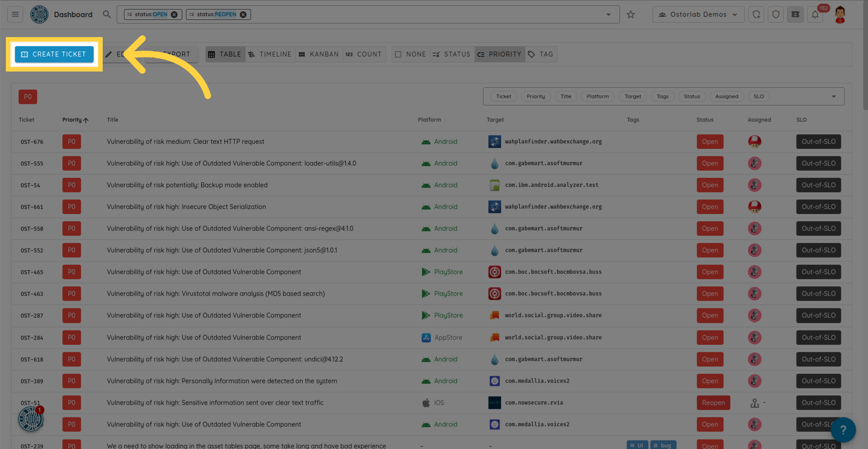Viewport: 868px width, 449px height.
Task: Remove the status:OPEN filter chip
Action: point(174,14)
